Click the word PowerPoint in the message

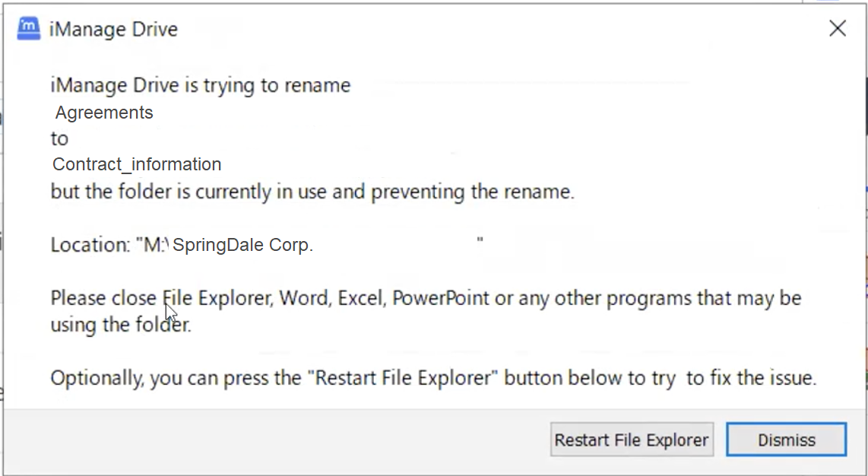click(441, 297)
